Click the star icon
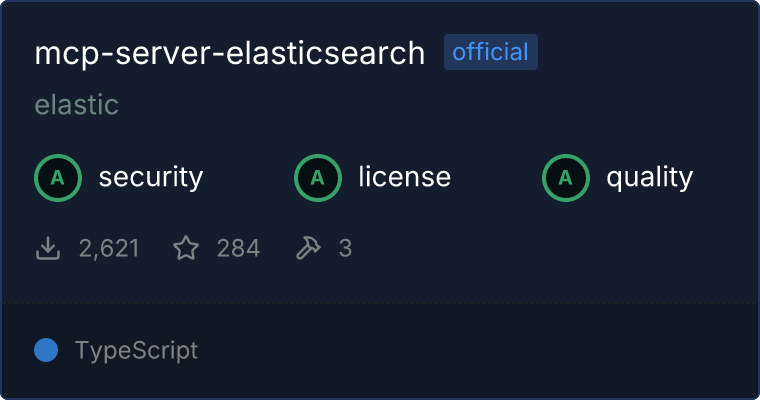Image resolution: width=760 pixels, height=400 pixels. pyautogui.click(x=186, y=248)
